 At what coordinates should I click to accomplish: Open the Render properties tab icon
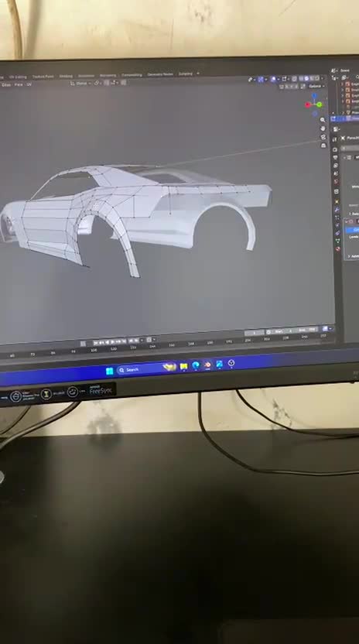[335, 150]
